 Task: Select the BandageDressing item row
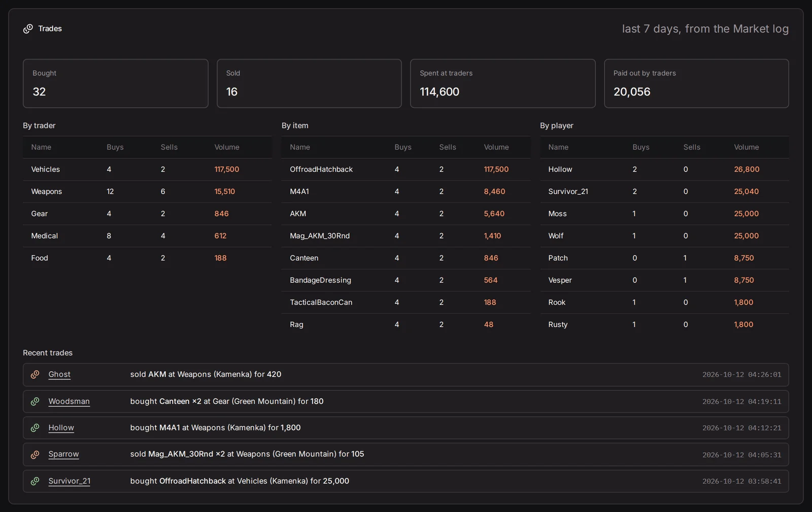click(x=406, y=280)
